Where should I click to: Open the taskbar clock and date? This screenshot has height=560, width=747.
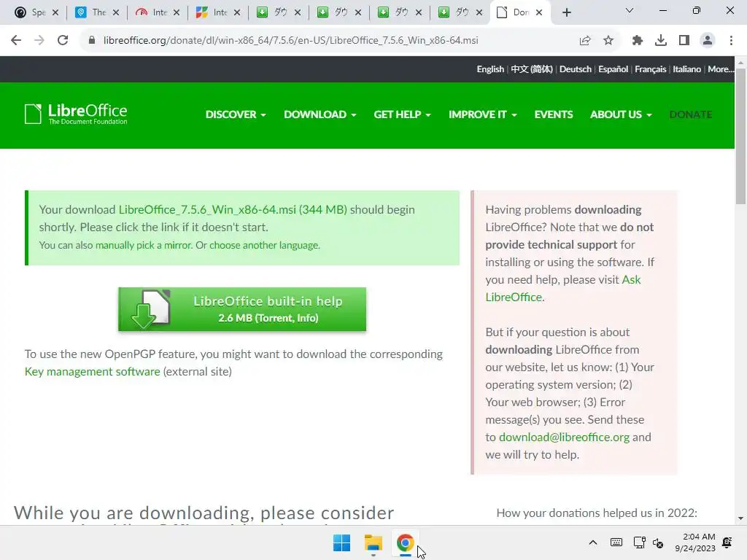click(x=695, y=542)
